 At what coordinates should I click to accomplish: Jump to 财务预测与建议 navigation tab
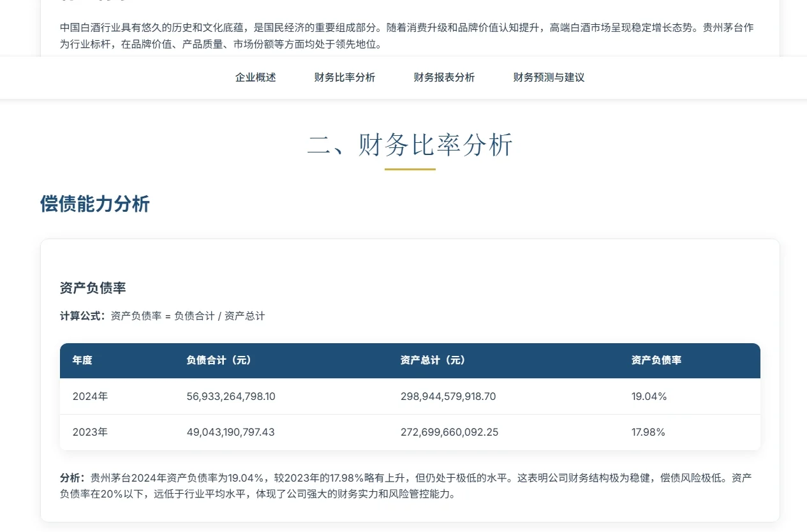(549, 77)
